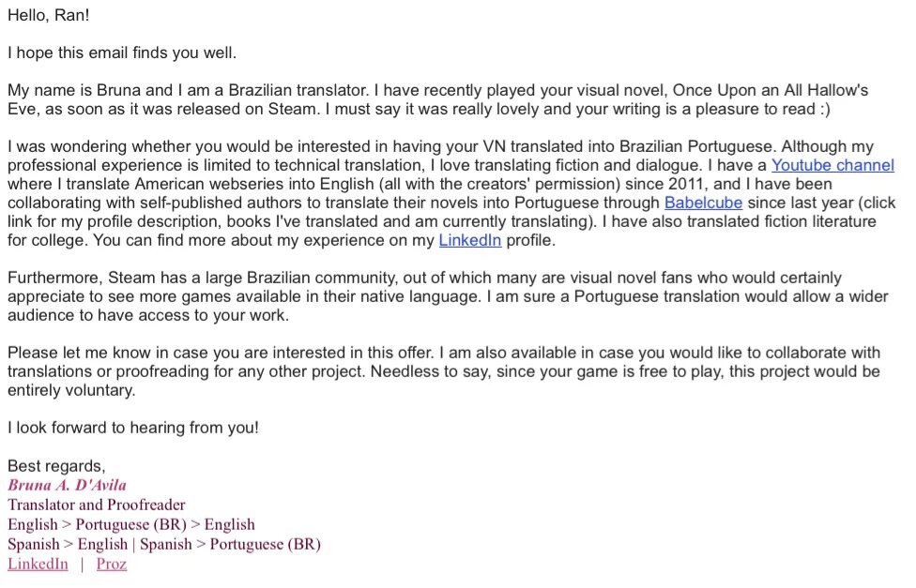Click the 'Translator and Proofreader' signature line
This screenshot has width=916, height=588.
[x=97, y=505]
